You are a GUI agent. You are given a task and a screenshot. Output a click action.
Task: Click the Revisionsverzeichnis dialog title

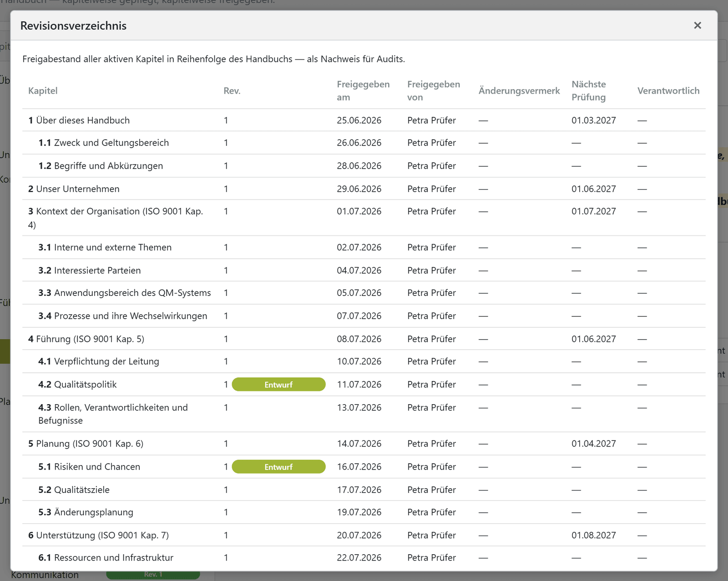73,26
